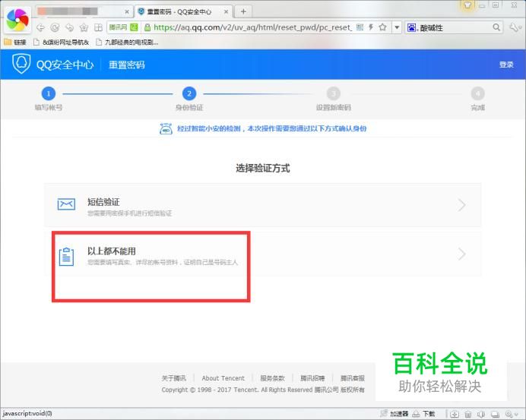Click the QQ安全中心 shield logo
The width and height of the screenshot is (526, 420).
(x=21, y=64)
